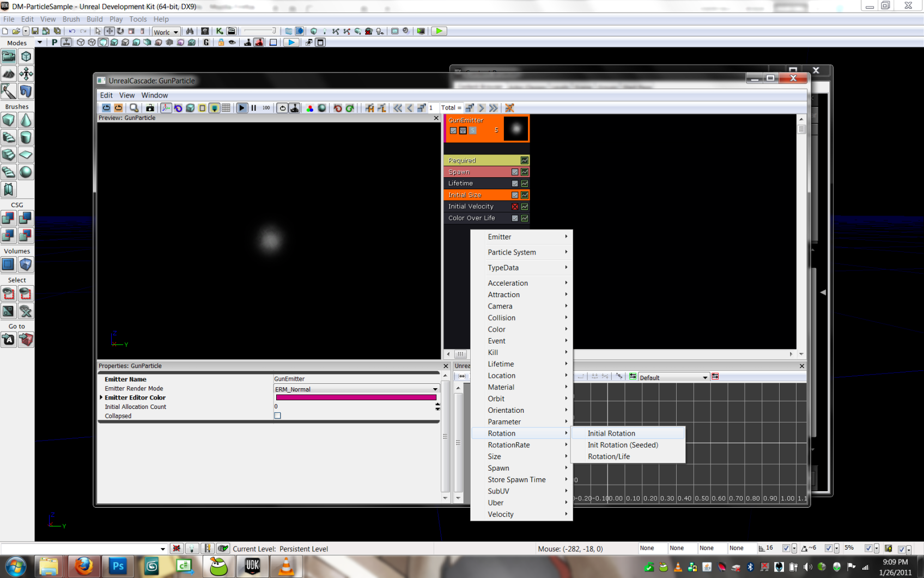This screenshot has height=578, width=924.
Task: Select the Cone brush builder
Action: click(26, 120)
